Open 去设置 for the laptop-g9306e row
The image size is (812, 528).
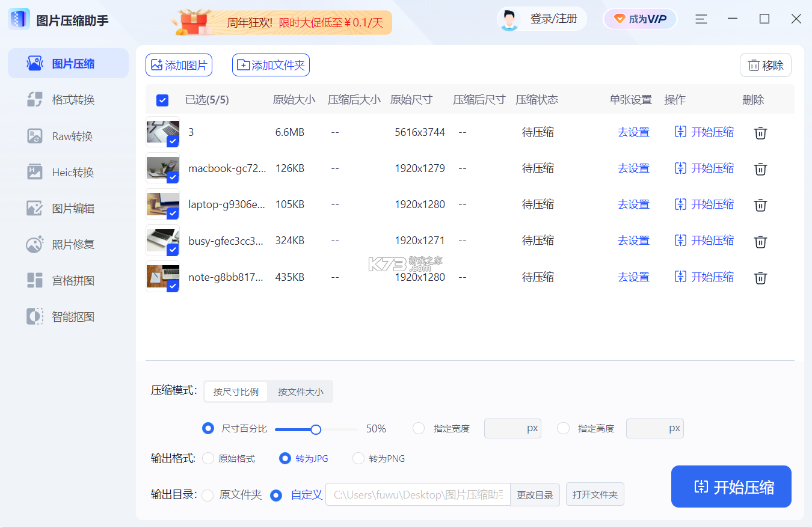tap(633, 204)
